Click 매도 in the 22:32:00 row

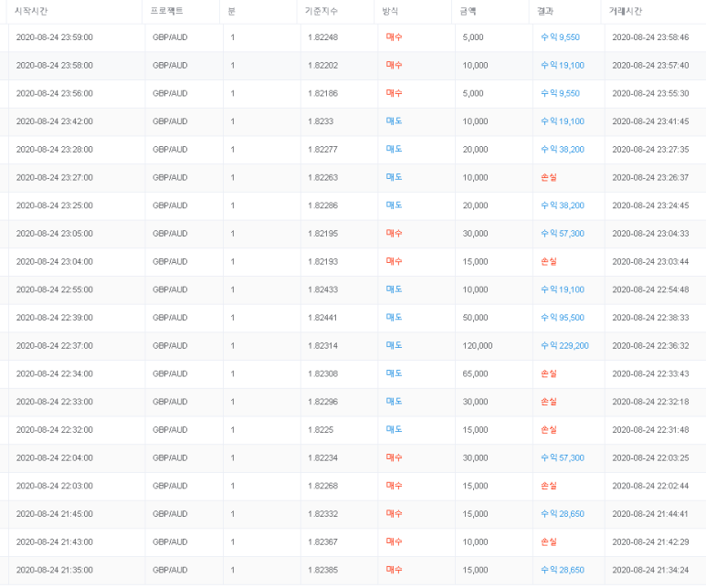click(394, 430)
